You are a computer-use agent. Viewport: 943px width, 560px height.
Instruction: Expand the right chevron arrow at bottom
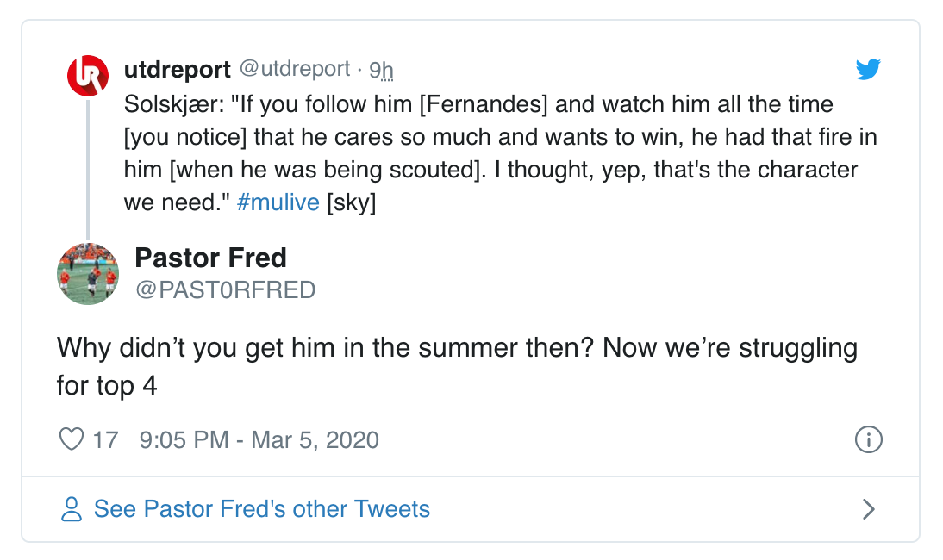[x=869, y=509]
